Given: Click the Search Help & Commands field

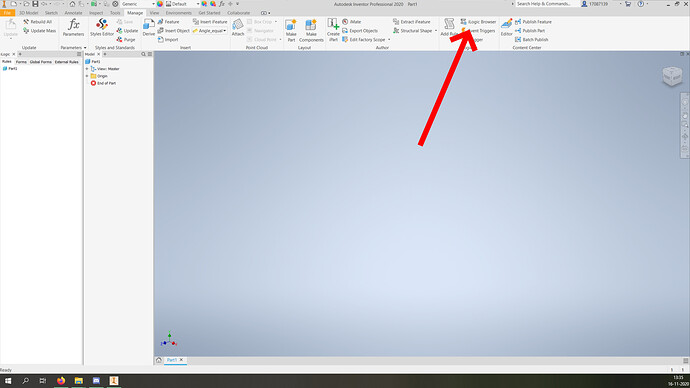Looking at the screenshot, I should pyautogui.click(x=547, y=4).
